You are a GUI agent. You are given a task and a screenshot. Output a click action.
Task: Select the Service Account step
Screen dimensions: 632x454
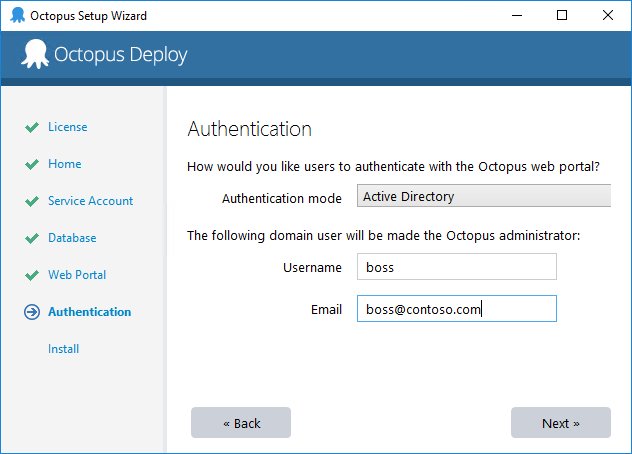coord(90,201)
